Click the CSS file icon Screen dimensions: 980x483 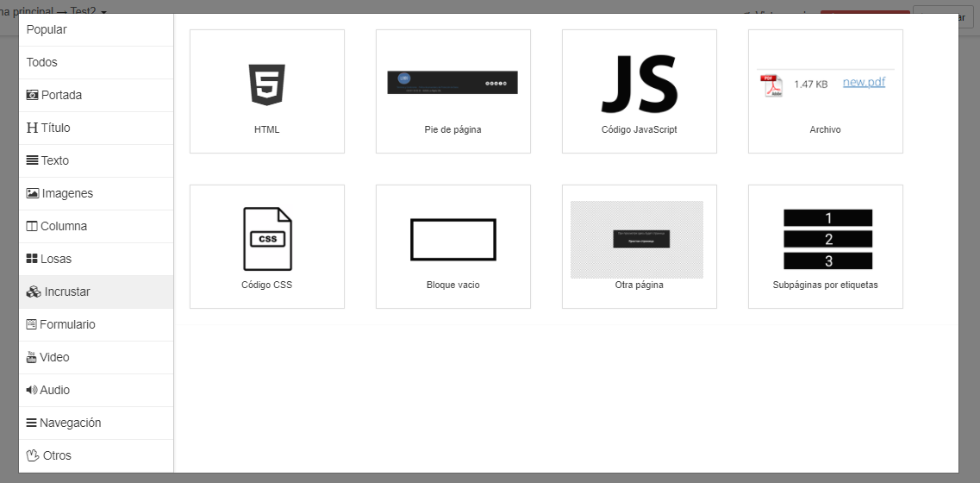pyautogui.click(x=267, y=239)
